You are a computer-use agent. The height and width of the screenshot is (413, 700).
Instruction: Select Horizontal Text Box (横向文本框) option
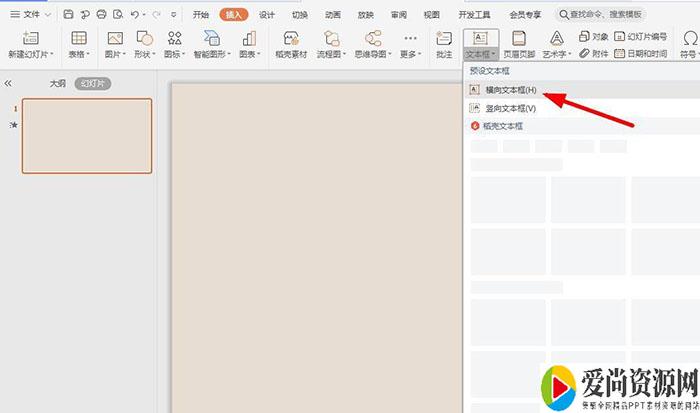coord(510,90)
